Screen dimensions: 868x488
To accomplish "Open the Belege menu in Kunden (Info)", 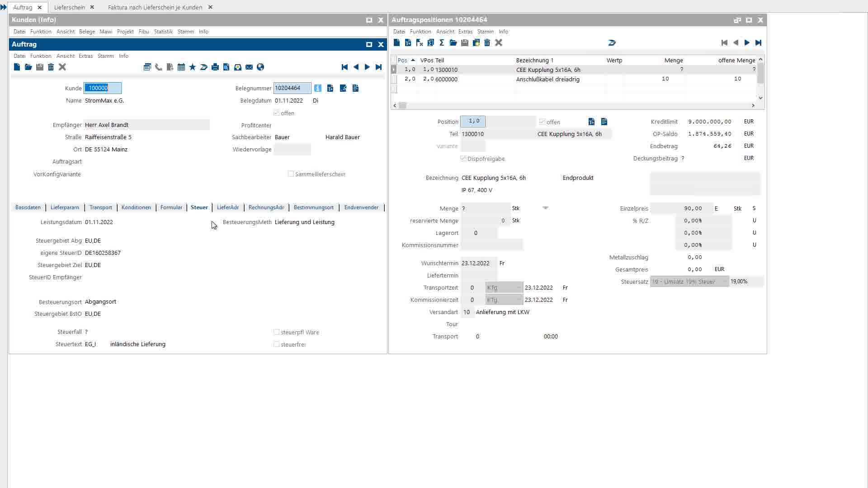I will point(87,32).
